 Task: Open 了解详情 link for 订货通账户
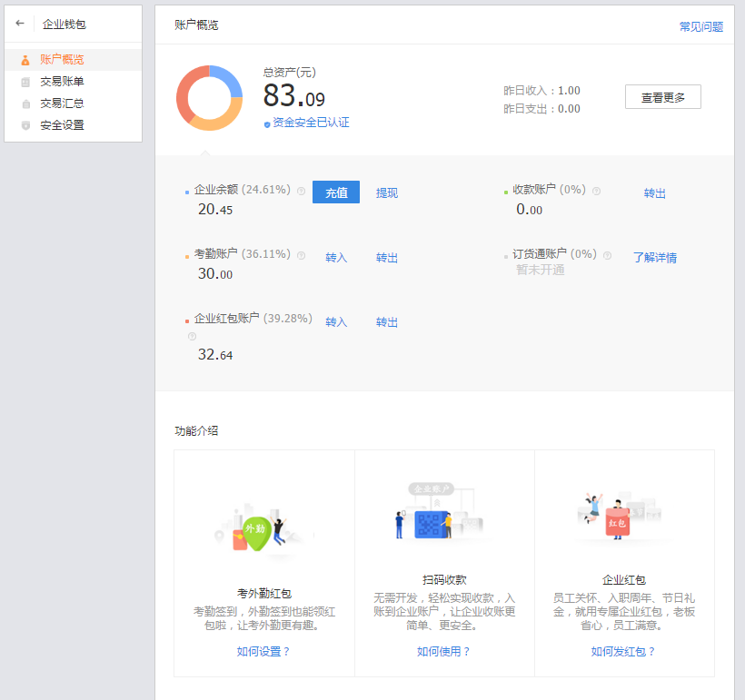[x=654, y=258]
